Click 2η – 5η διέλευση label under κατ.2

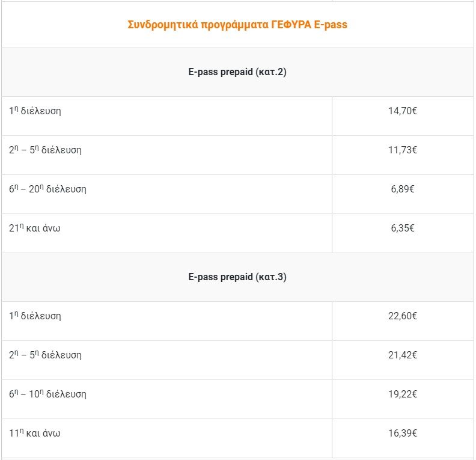point(45,150)
